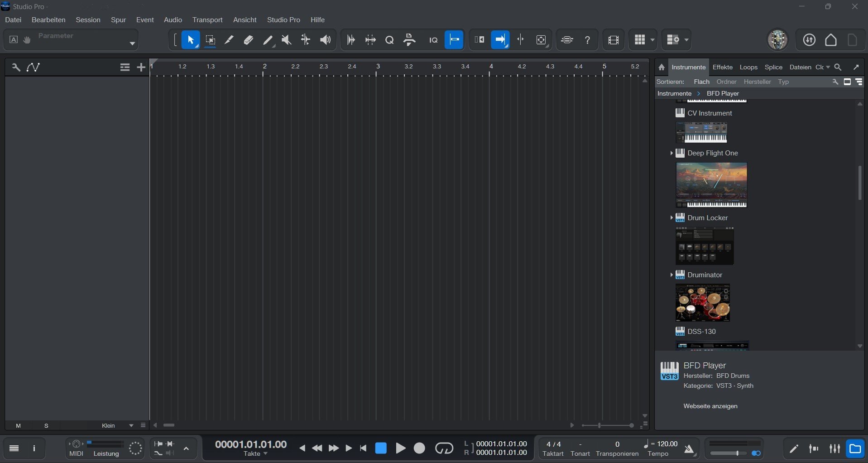Click the question mark help icon
Screen dimensions: 868x463
click(x=587, y=40)
